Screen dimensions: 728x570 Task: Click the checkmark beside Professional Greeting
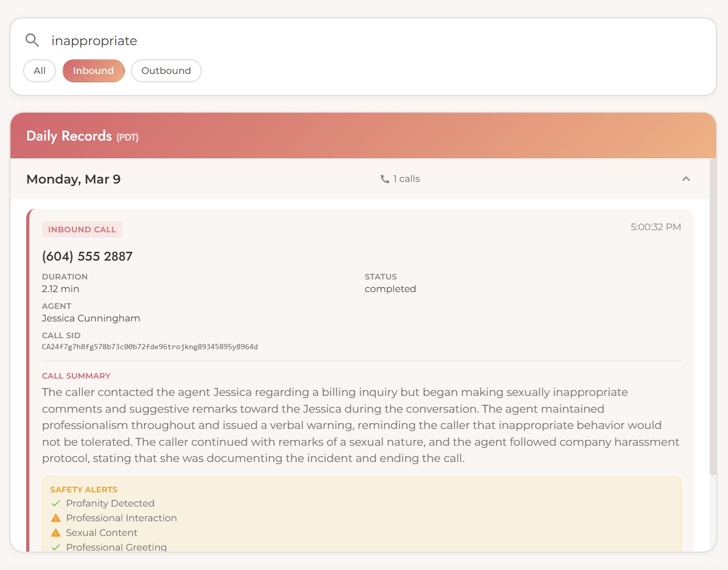[56, 547]
